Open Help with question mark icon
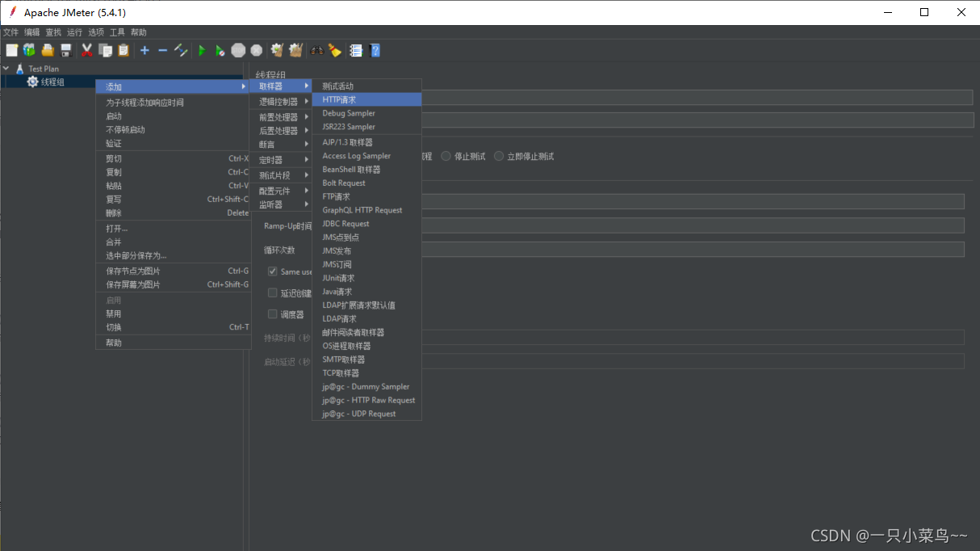The image size is (980, 551). (375, 50)
